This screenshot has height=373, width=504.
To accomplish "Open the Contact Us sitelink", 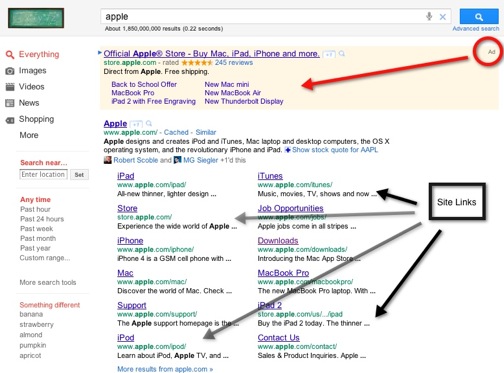I will click(x=279, y=338).
